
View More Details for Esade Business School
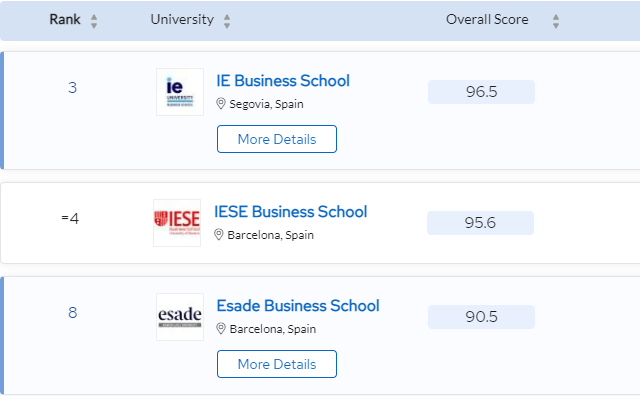click(x=277, y=364)
